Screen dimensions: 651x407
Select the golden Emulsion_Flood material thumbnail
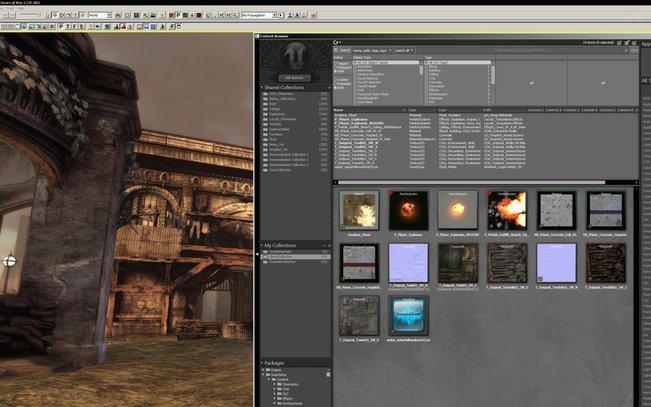click(x=359, y=211)
